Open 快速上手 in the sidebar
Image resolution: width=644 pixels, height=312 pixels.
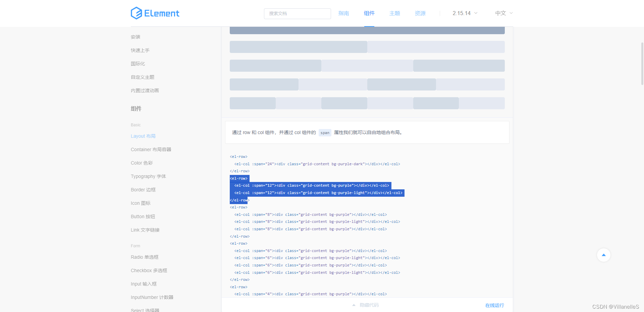(x=140, y=50)
